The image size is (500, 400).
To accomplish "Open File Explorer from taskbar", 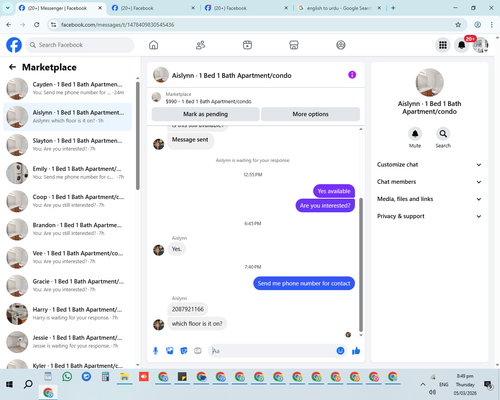I will click(124, 377).
